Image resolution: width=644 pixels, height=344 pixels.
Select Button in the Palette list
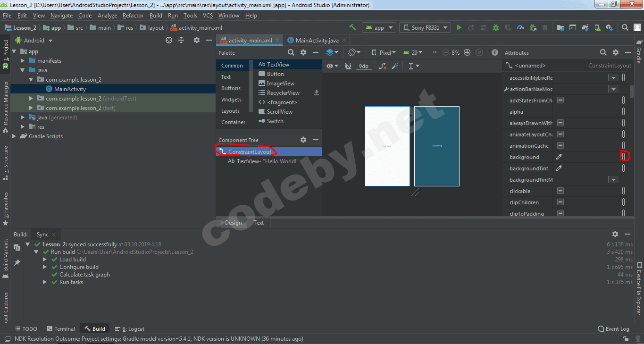pyautogui.click(x=275, y=74)
